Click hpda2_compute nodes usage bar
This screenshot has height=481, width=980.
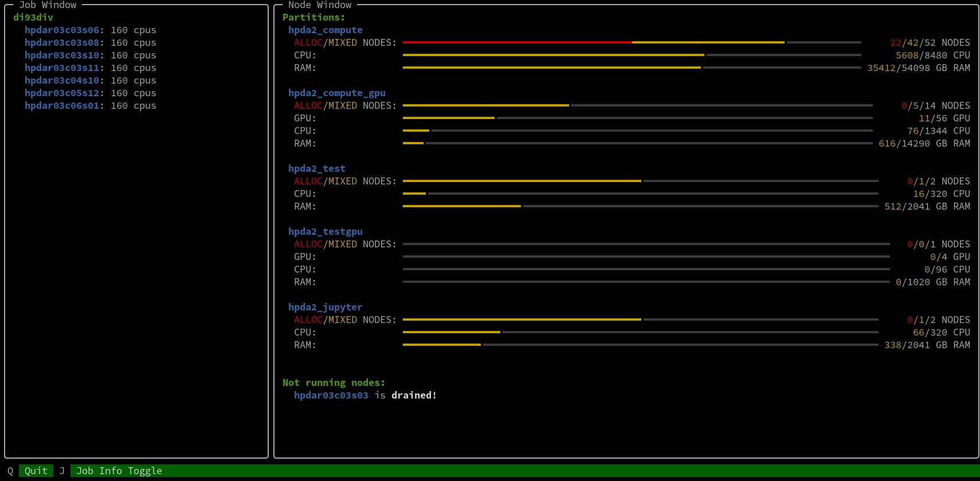point(632,42)
